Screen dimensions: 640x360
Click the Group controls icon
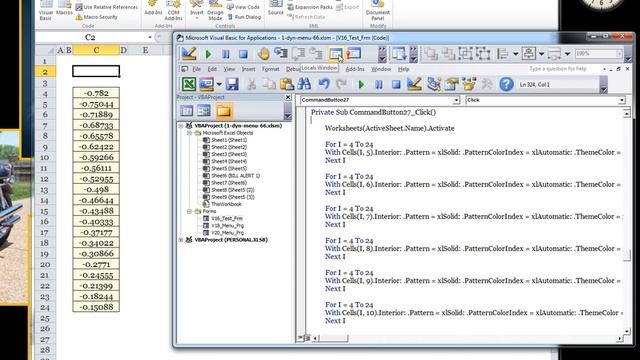tap(466, 54)
